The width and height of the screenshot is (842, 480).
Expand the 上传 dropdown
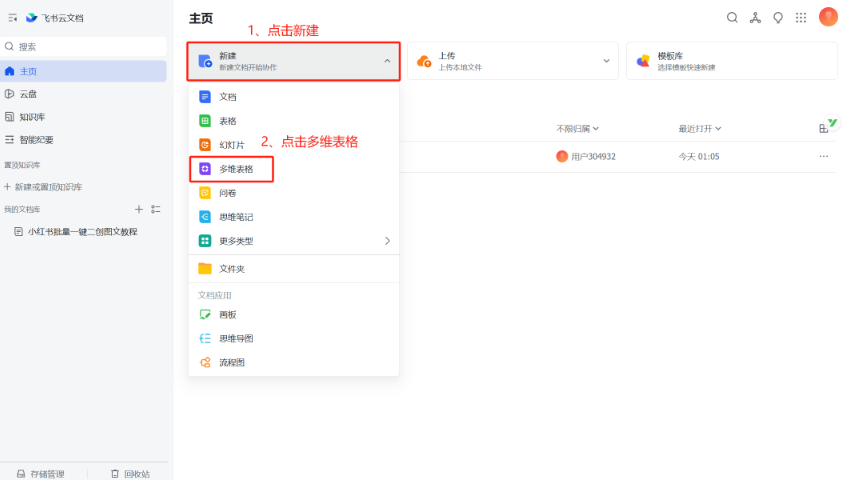[606, 61]
